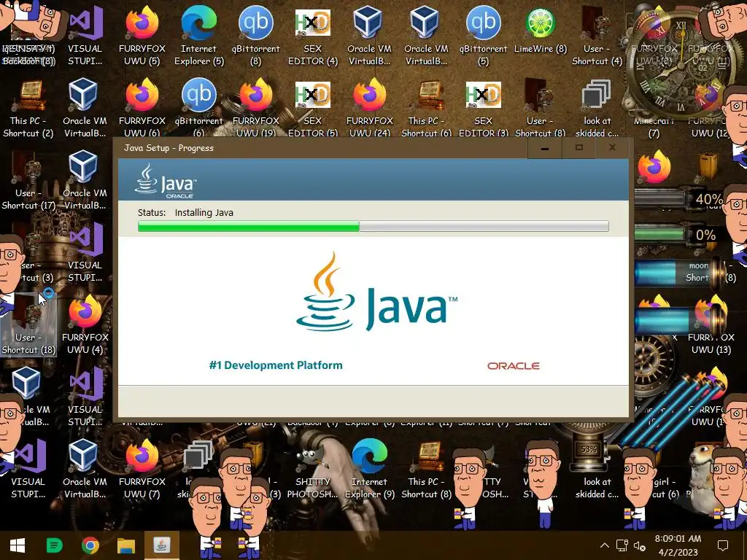
Task: Open the FURRYFOX UWU (13) icon
Action: pyautogui.click(x=711, y=324)
